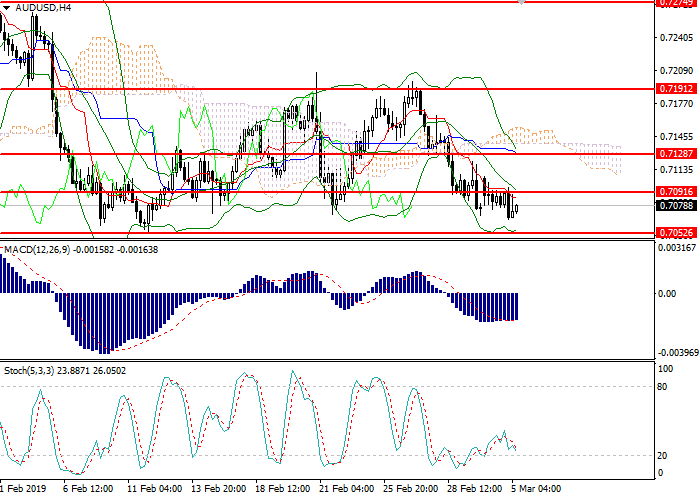Viewport: 700px width, 500px height.
Task: Click the 6 Feb 12:00 time axis label
Action: point(88,489)
